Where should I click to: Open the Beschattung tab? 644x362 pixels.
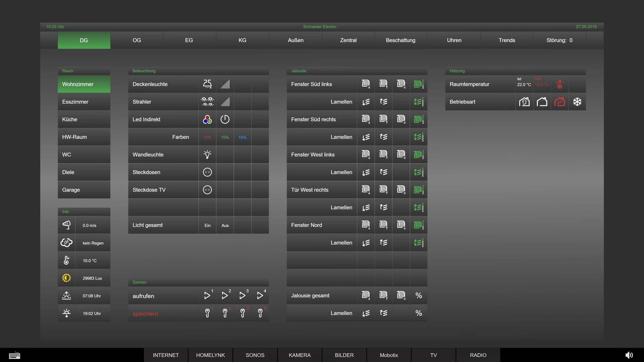click(x=400, y=40)
